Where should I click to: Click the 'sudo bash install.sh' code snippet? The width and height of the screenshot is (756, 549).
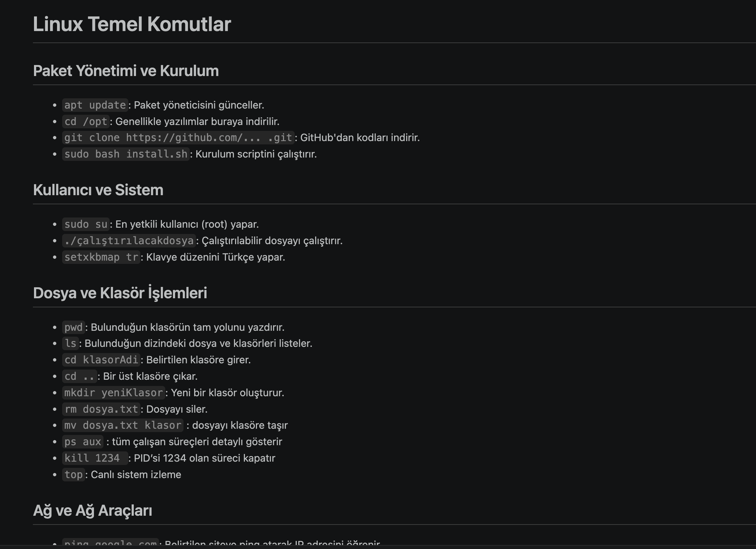click(x=126, y=154)
